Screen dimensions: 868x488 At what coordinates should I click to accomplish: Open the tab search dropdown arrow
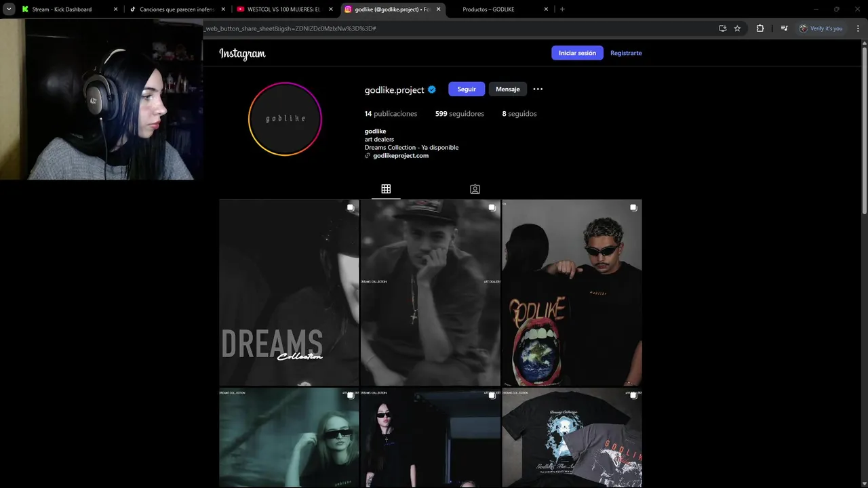9,9
